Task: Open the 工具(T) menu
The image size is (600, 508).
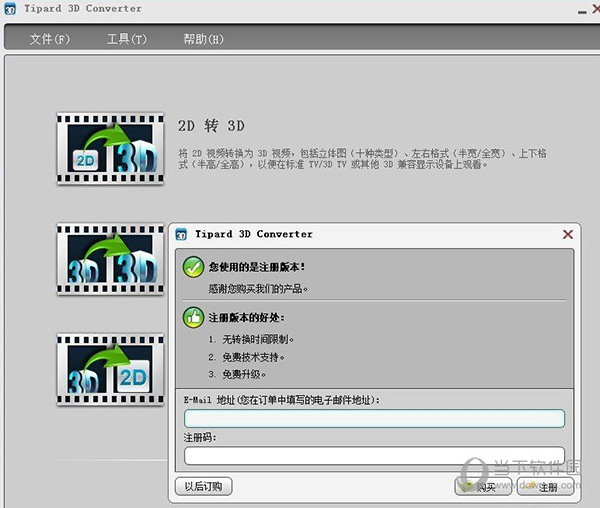Action: pos(127,39)
